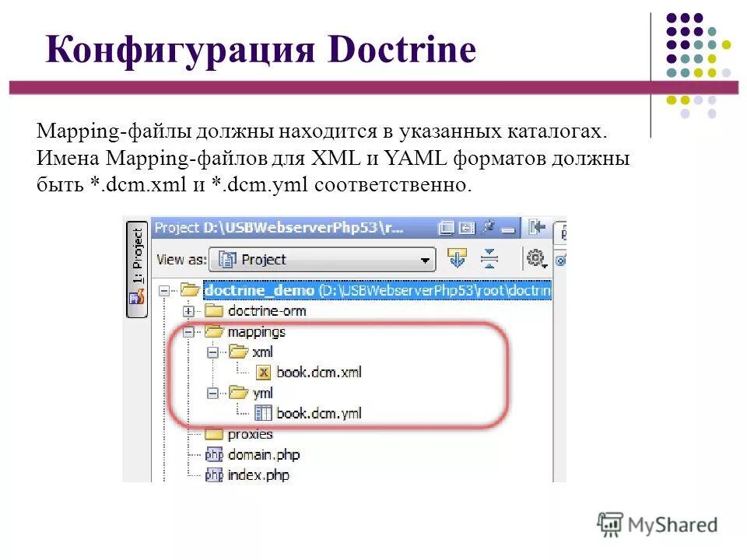Click the doctrine-orm folder icon
Image resolution: width=747 pixels, height=560 pixels.
214,311
